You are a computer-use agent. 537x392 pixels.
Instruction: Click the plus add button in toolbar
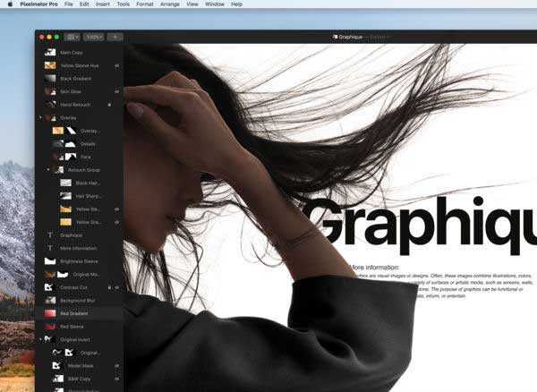click(x=115, y=37)
